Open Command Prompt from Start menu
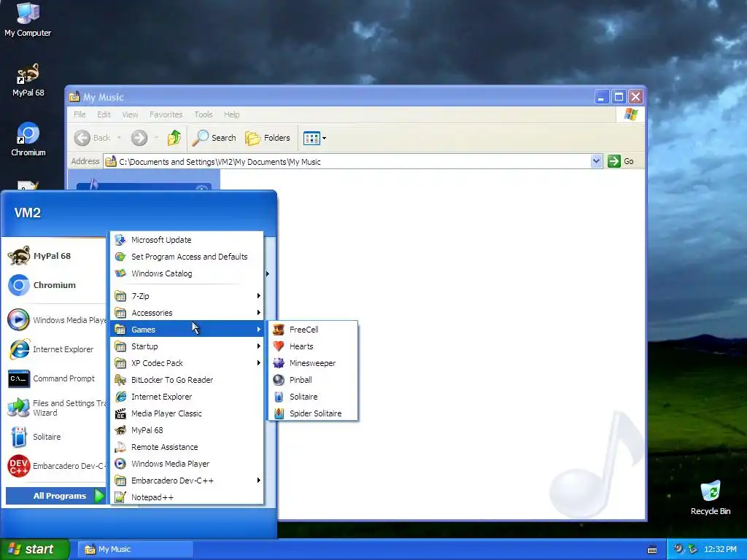 [x=55, y=378]
